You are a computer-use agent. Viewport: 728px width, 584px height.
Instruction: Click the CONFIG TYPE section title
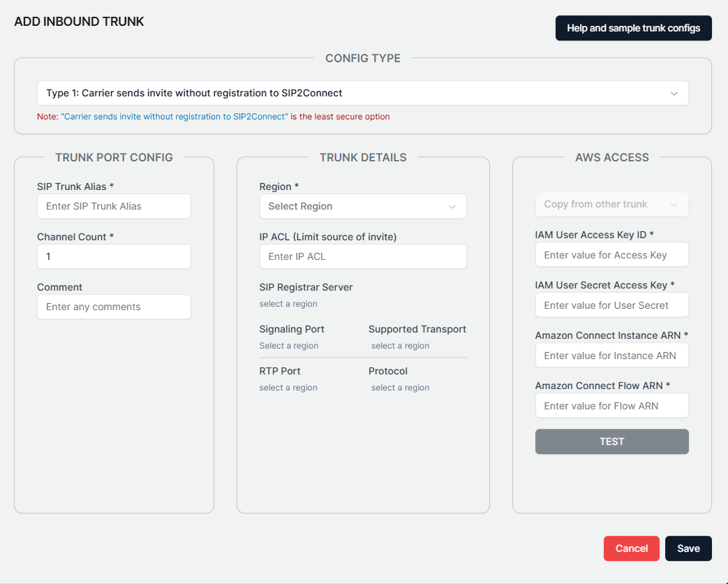tap(363, 58)
